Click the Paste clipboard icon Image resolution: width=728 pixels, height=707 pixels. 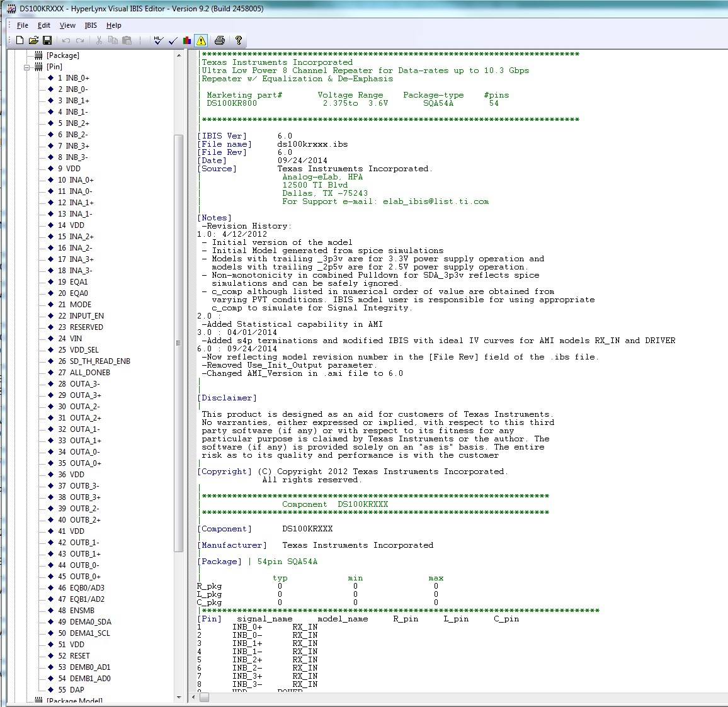127,40
